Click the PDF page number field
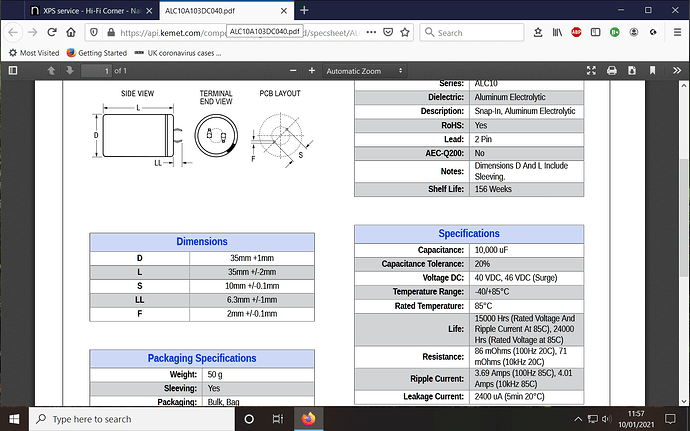690x431 pixels. (95, 71)
